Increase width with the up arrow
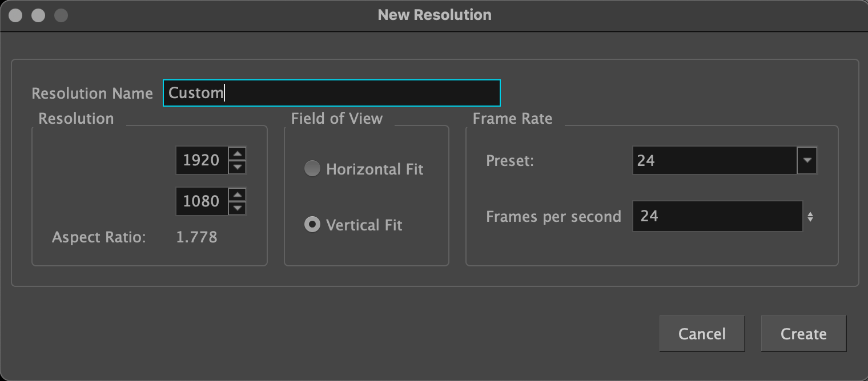The width and height of the screenshot is (868, 381). (x=237, y=154)
